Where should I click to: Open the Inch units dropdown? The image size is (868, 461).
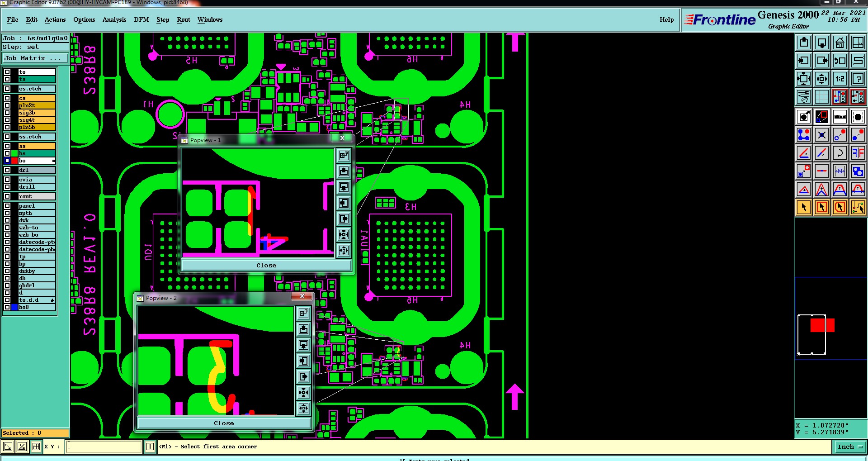pyautogui.click(x=849, y=447)
